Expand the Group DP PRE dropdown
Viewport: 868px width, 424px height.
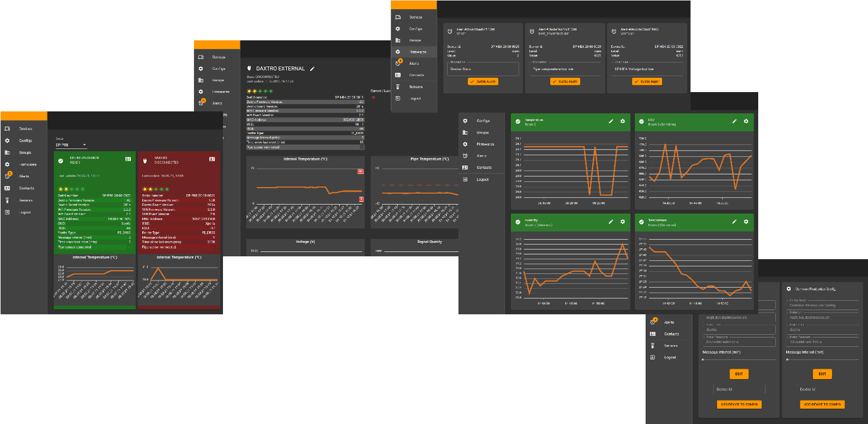[x=71, y=146]
